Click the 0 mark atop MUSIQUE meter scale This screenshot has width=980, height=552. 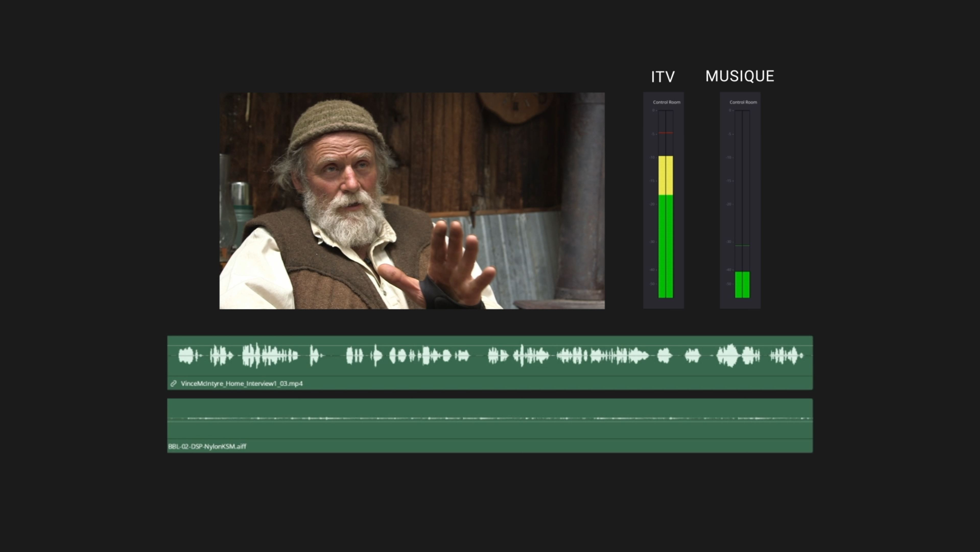[730, 110]
